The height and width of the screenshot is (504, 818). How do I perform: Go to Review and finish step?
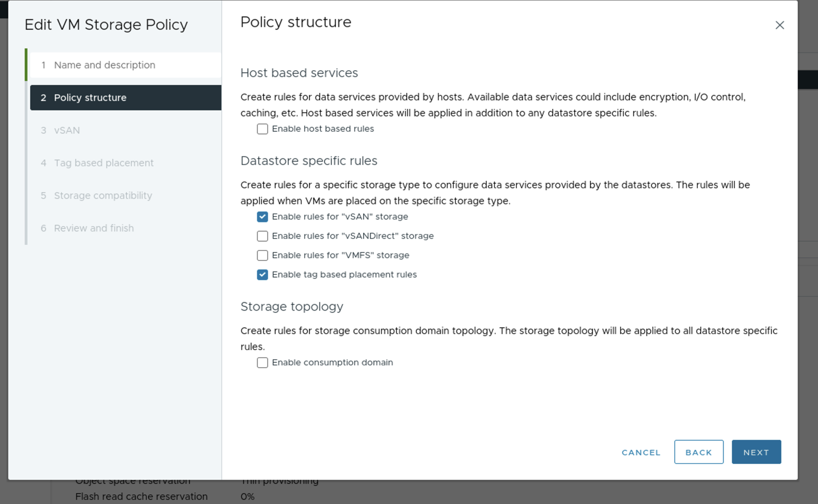(94, 228)
